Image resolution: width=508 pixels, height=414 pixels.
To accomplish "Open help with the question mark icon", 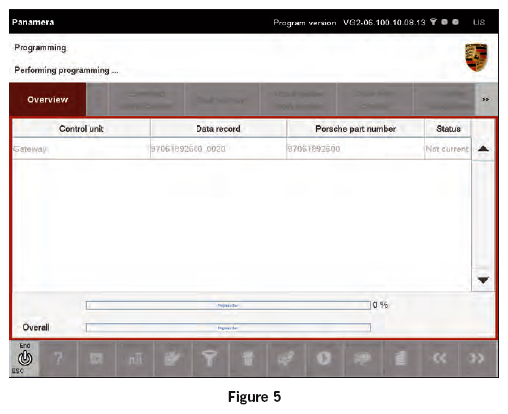I will pyautogui.click(x=58, y=359).
